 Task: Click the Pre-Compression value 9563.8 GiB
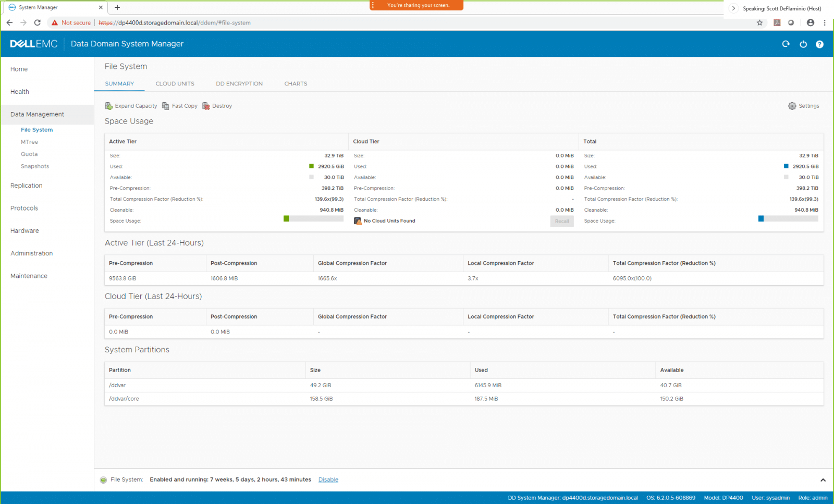click(x=122, y=278)
